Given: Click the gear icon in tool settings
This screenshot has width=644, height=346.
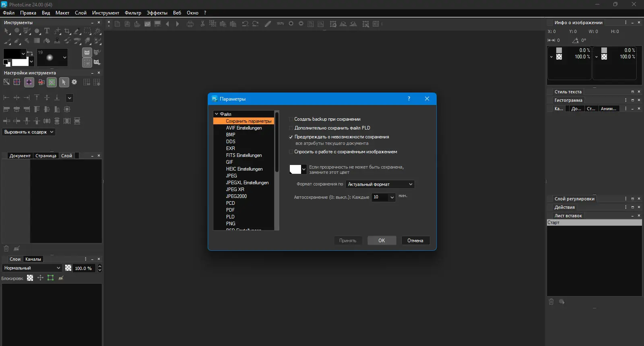Looking at the screenshot, I should (x=74, y=82).
